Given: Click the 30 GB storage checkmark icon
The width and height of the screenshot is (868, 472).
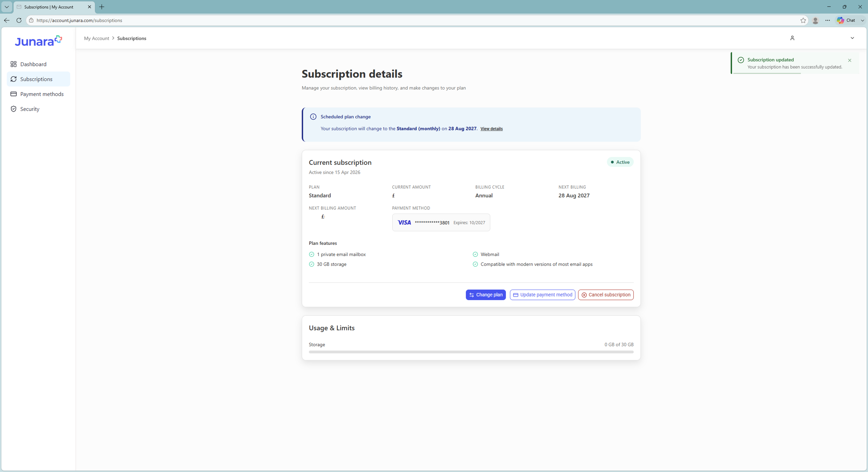Looking at the screenshot, I should coord(311,264).
